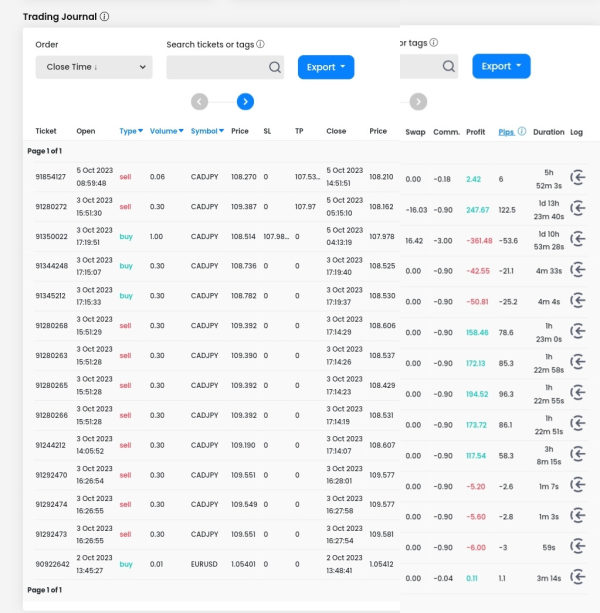Open log for the 247.67 profit row
Screen dimensions: 600x613
[578, 208]
